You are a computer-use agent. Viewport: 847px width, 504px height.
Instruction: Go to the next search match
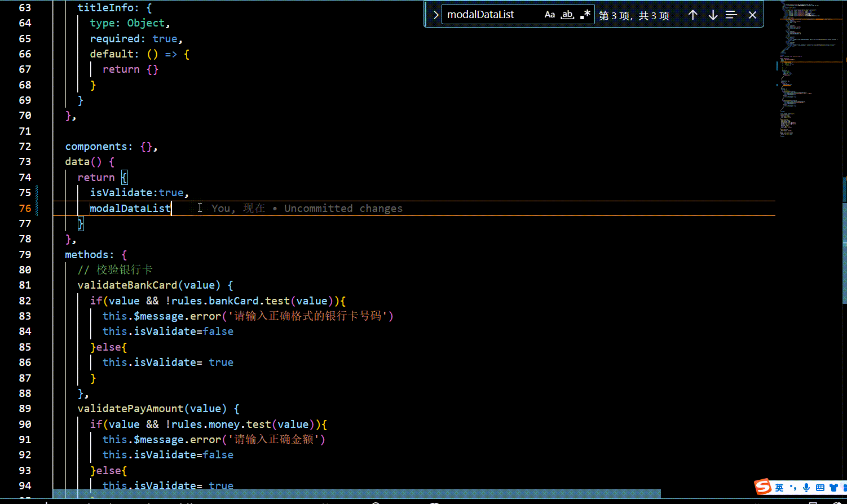click(x=712, y=15)
